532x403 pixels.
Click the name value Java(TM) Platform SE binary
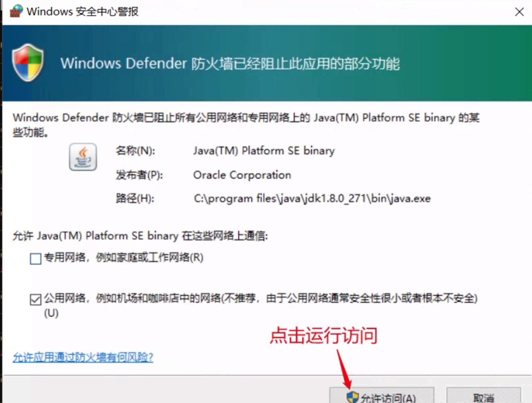[x=264, y=151]
